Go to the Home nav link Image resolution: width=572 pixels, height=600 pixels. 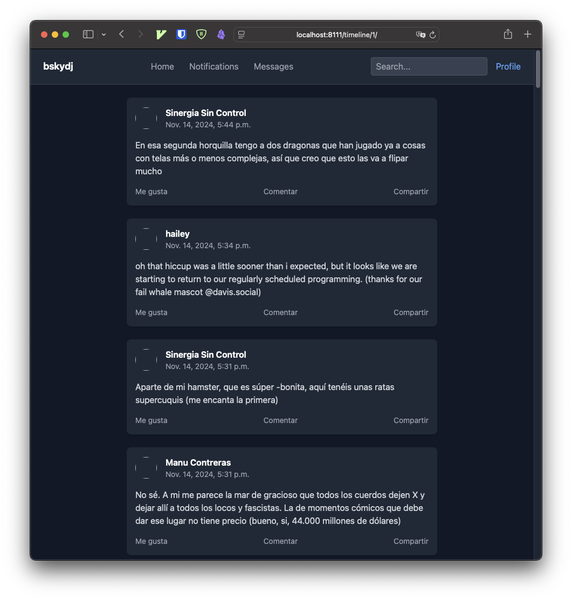162,67
